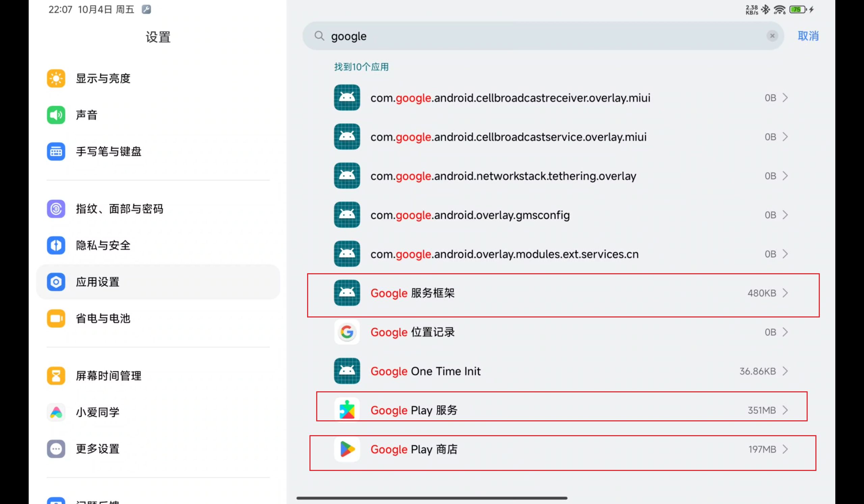Open chevron for cellbroadcastreceiver overlay row

tap(785, 97)
